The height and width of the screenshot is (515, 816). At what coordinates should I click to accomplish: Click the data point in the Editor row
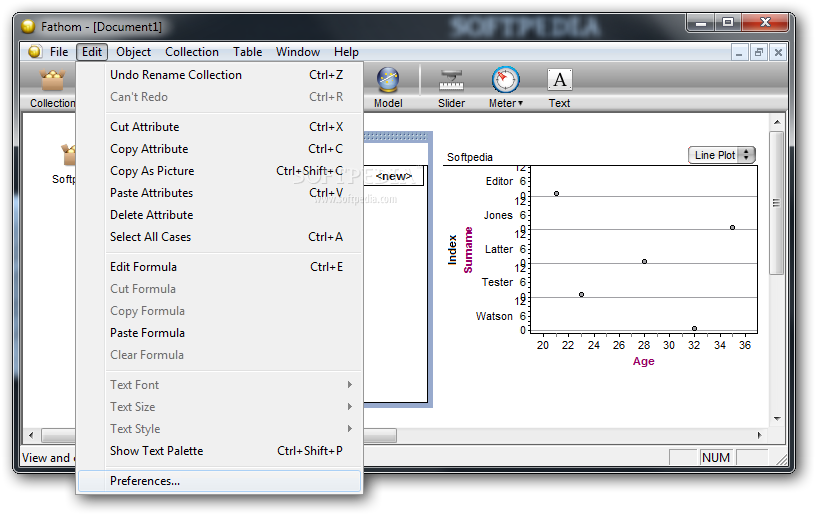[556, 194]
